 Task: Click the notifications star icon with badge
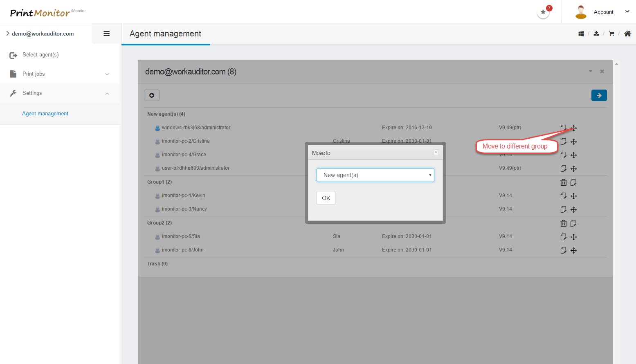tap(543, 12)
